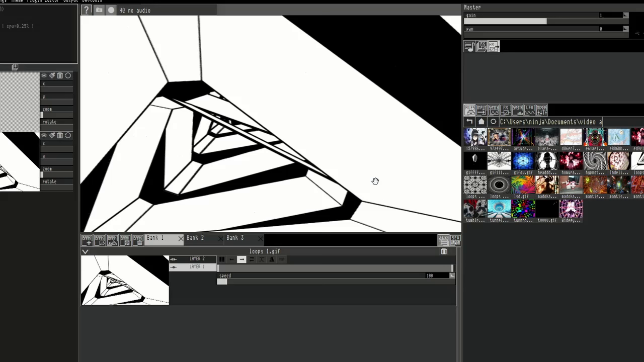The width and height of the screenshot is (644, 362).
Task: Open the LFO browser panel
Action: [x=529, y=110]
